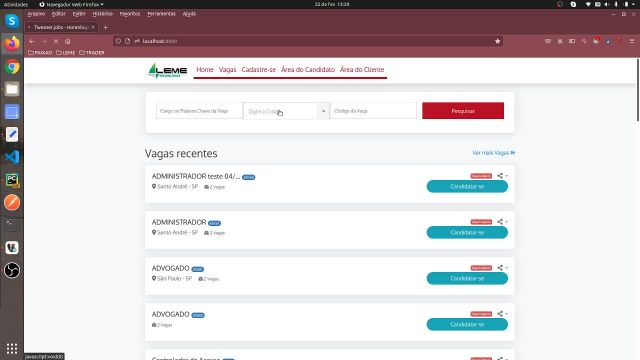Screen dimensions: 640x360
Task: Open the Editar menu
Action: [x=59, y=14]
